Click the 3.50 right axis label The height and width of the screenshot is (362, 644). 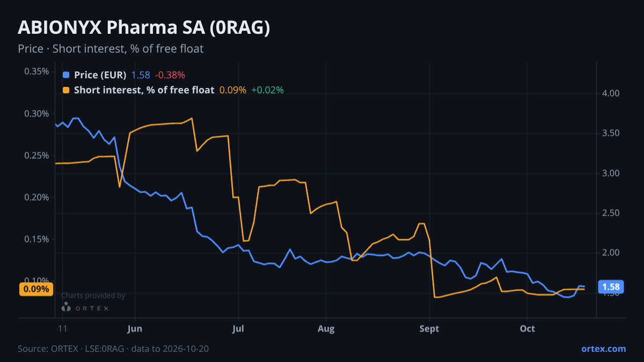coord(611,133)
